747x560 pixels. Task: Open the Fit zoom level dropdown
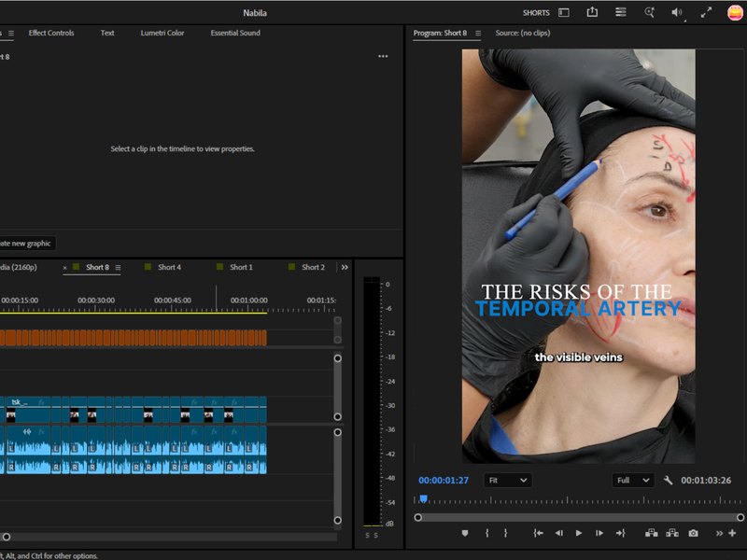tap(507, 481)
